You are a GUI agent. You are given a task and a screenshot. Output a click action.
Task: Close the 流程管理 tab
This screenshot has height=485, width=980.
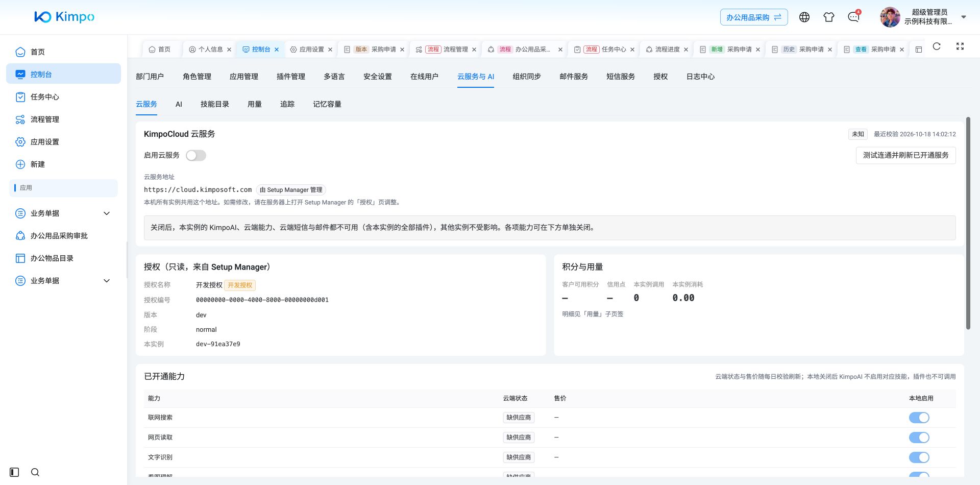(x=474, y=50)
